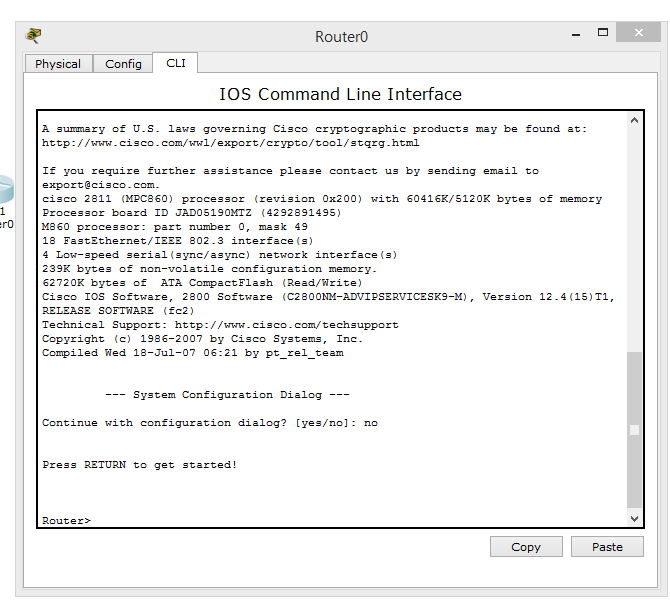
Task: Select the CLI tab
Action: (176, 63)
